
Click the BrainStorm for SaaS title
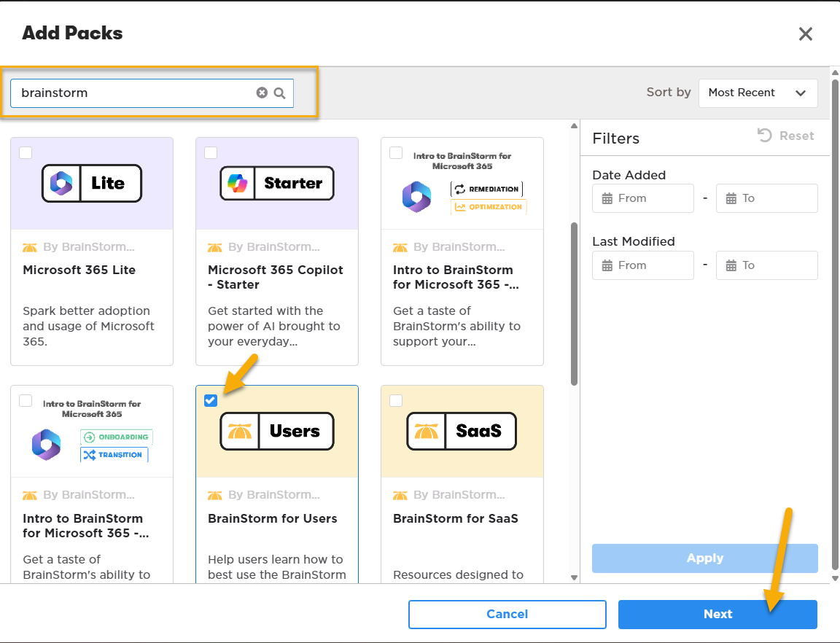coord(456,518)
